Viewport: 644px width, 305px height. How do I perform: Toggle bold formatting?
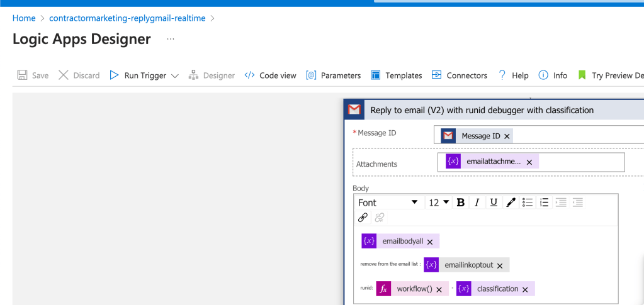(x=460, y=202)
